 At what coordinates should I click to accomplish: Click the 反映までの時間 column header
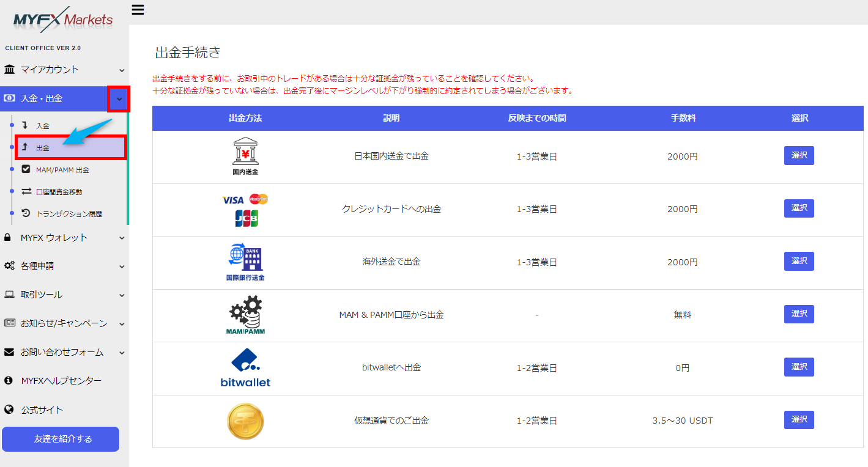coord(536,118)
